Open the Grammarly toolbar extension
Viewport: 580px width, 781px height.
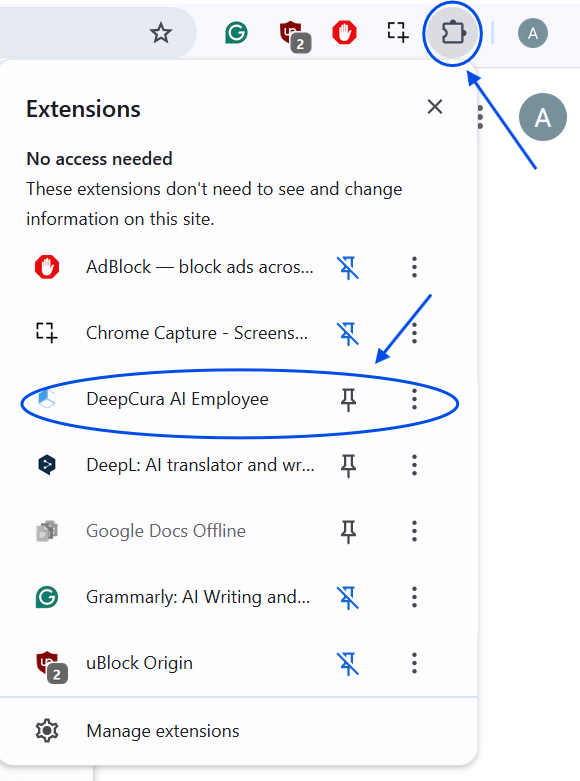(x=236, y=33)
